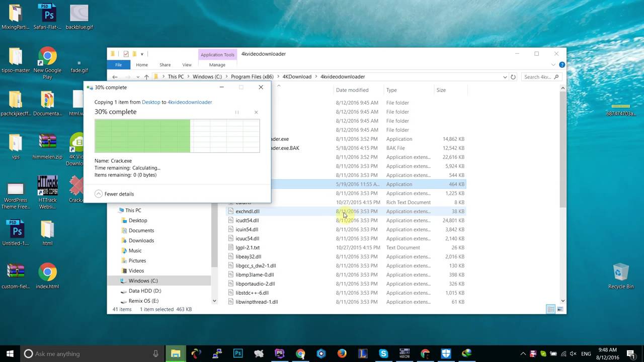644x362 pixels.
Task: Show hidden system tray icons
Action: pos(523,353)
